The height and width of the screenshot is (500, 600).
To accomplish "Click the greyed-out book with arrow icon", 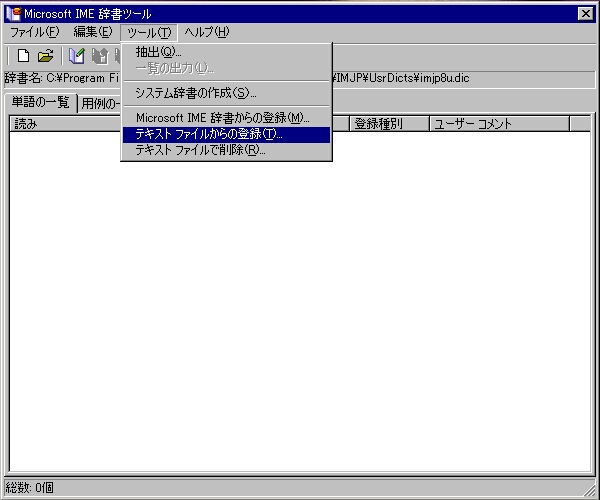I will [100, 56].
